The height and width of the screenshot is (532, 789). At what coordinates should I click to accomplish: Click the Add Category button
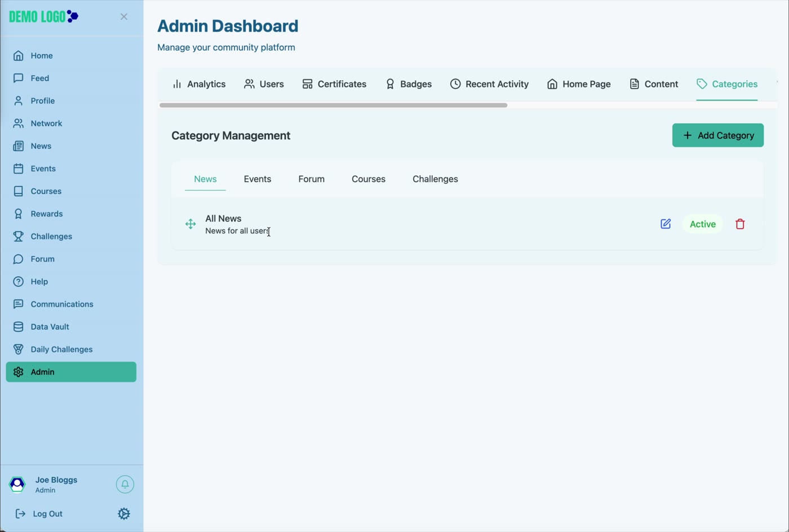pyautogui.click(x=718, y=135)
